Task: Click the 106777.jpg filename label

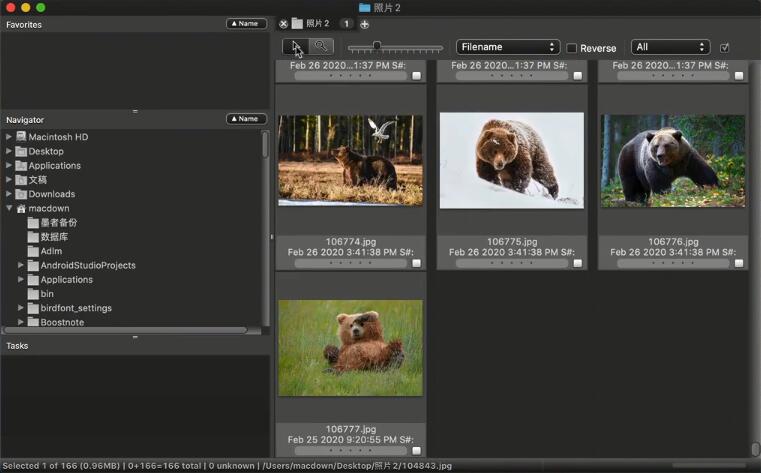Action: [350, 429]
